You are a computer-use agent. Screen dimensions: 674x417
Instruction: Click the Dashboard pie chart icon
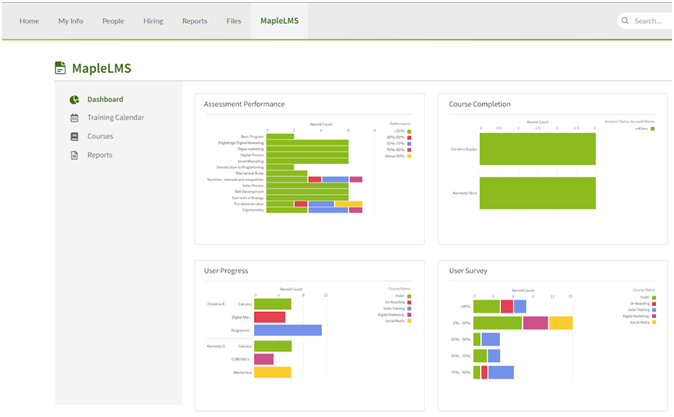tap(74, 100)
